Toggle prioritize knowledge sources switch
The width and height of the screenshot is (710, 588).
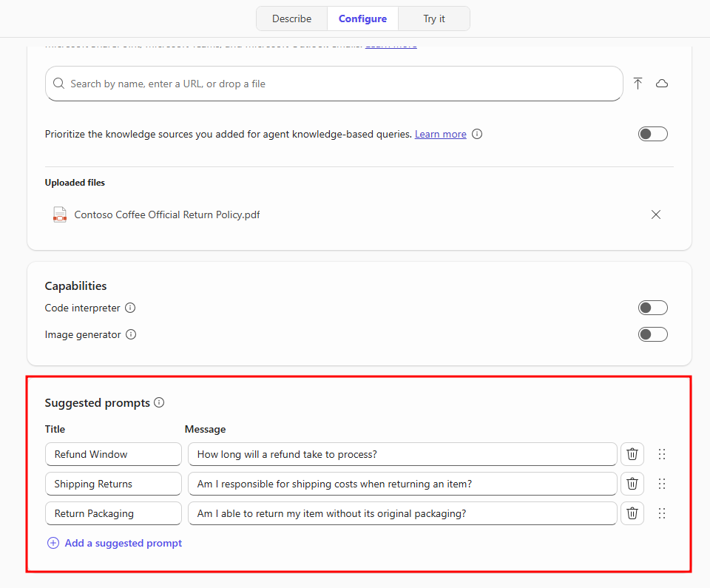(x=652, y=134)
